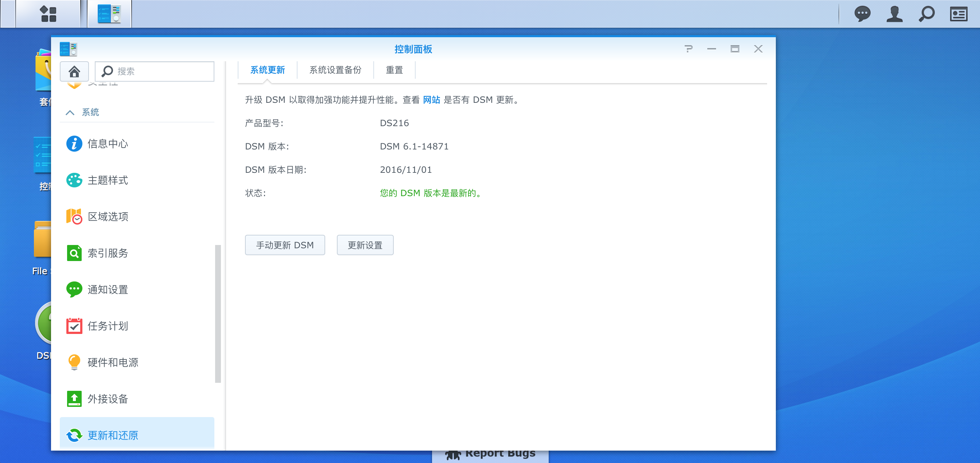Collapse the 系统 section chevron
This screenshot has height=463, width=980.
pos(70,112)
